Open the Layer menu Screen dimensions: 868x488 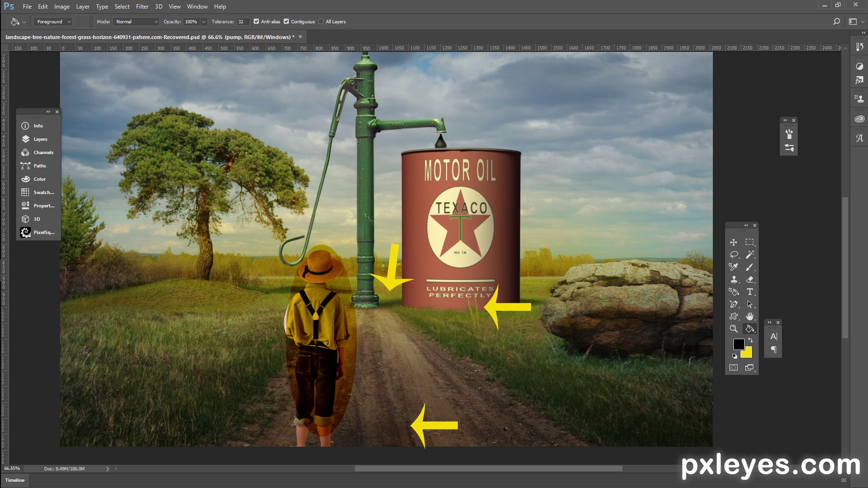(83, 7)
